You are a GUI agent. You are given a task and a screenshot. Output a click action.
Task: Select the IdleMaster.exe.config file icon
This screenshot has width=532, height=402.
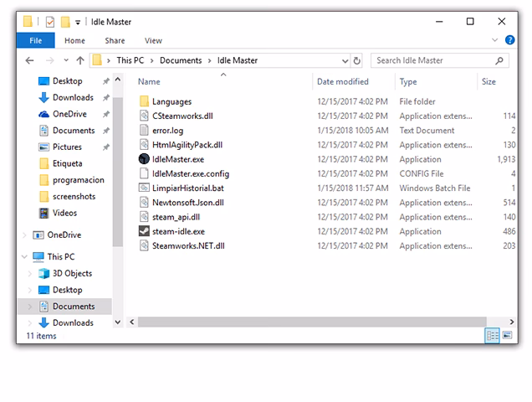pyautogui.click(x=144, y=173)
